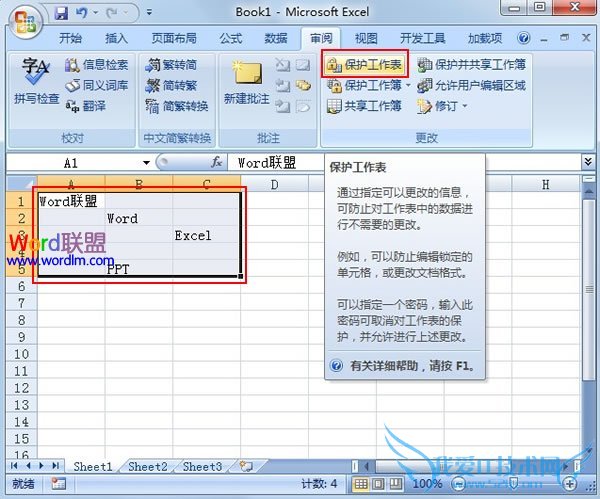Image resolution: width=600 pixels, height=499 pixels.
Task: Switch to the 数据 tab
Action: [276, 38]
